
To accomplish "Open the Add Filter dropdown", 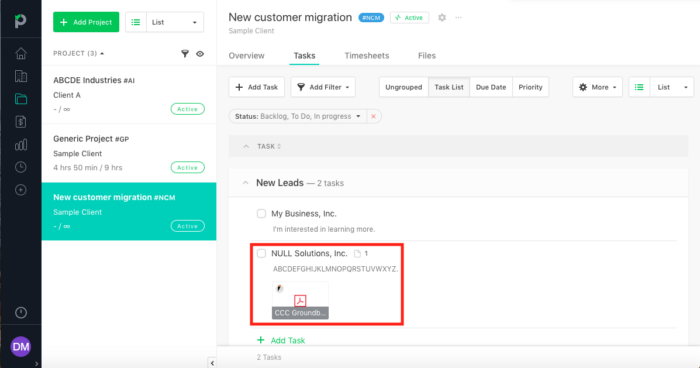I will click(x=323, y=87).
